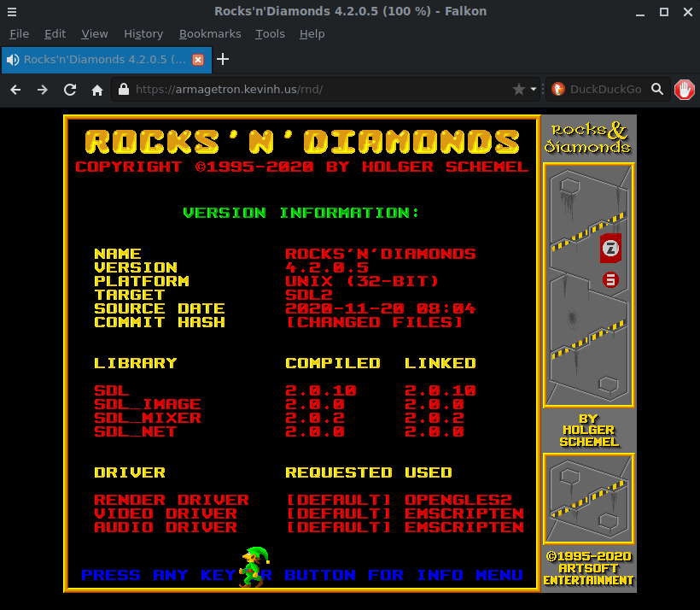Focus the DuckDuckGo search field
Screen dimensions: 700x610
click(x=606, y=90)
